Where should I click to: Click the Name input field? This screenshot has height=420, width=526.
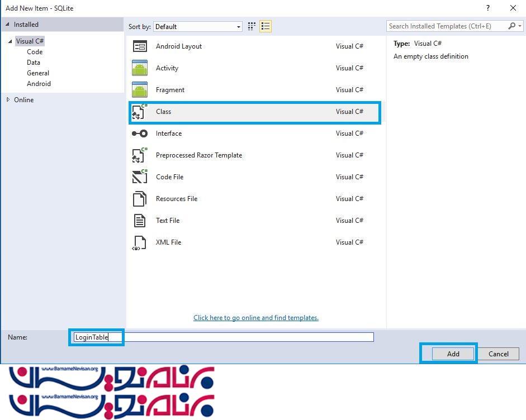point(224,337)
